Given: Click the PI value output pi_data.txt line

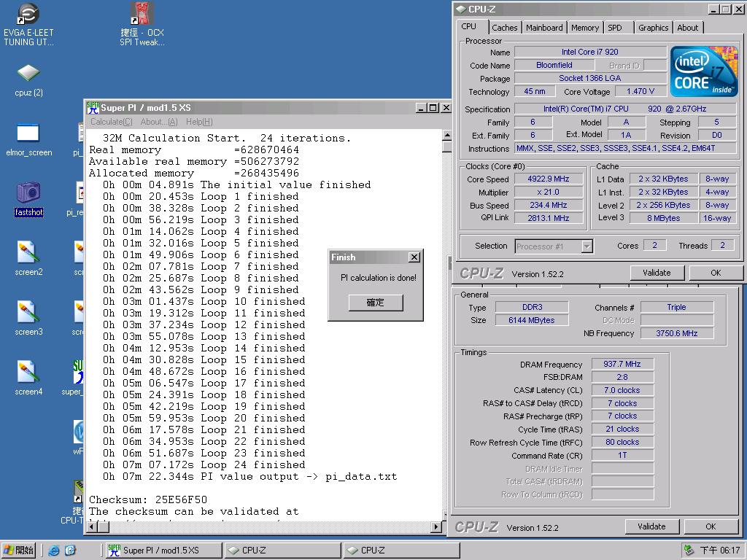Looking at the screenshot, I should click(250, 477).
